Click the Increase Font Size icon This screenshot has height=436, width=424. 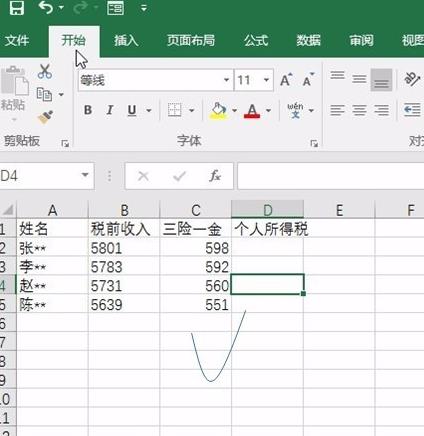point(286,80)
